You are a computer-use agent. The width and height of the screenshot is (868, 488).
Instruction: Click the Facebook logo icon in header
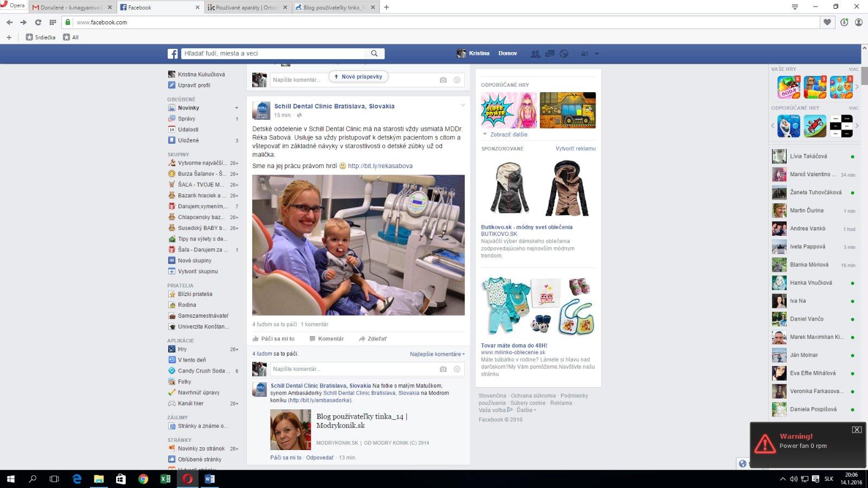tap(173, 54)
